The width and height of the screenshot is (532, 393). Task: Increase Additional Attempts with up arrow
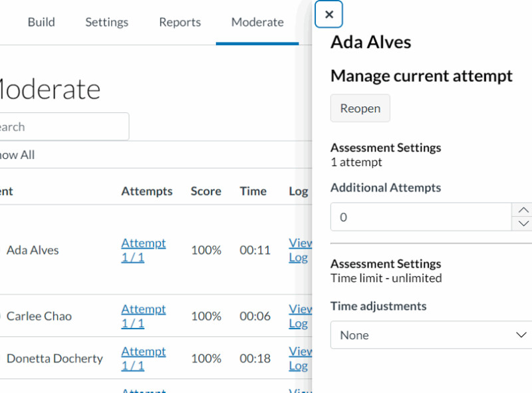522,209
